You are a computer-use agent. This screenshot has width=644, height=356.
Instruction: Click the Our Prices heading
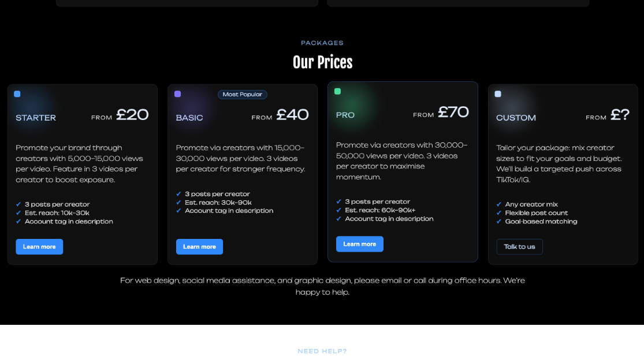322,62
